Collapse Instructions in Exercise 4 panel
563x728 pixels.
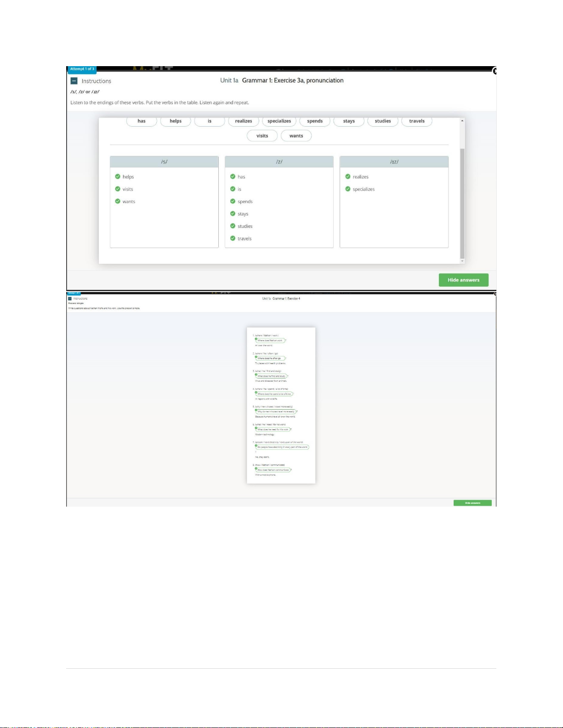point(70,299)
